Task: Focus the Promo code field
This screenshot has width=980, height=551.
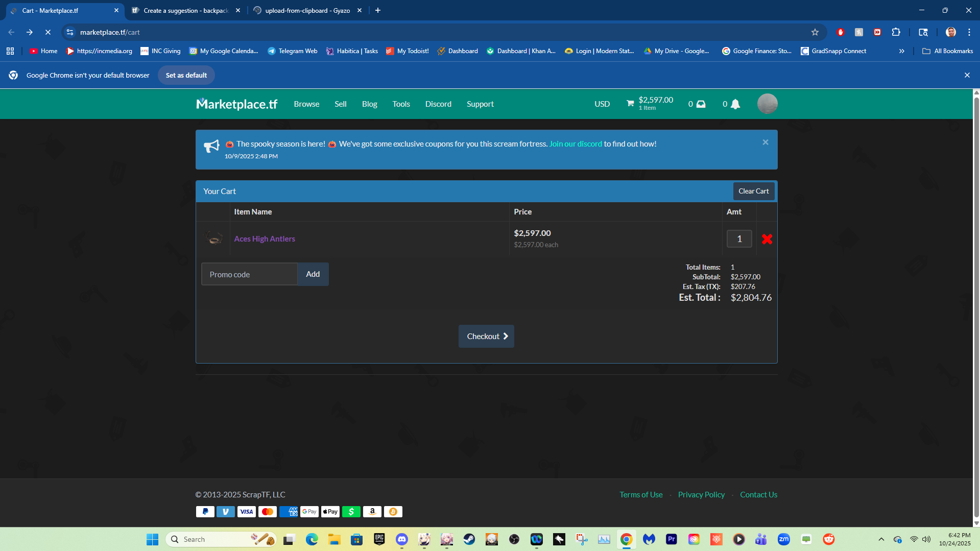Action: [x=249, y=274]
